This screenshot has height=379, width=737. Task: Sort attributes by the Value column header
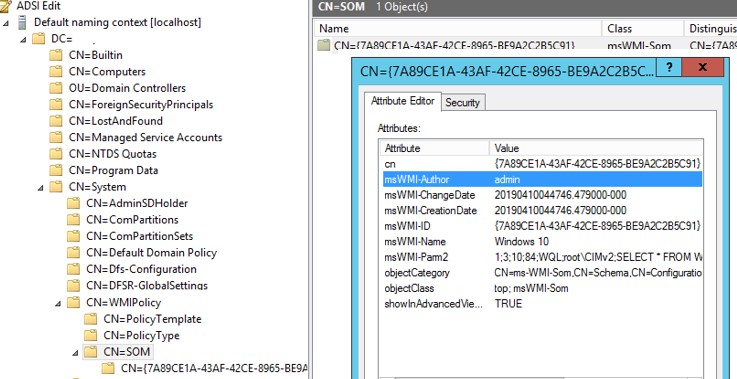point(596,148)
